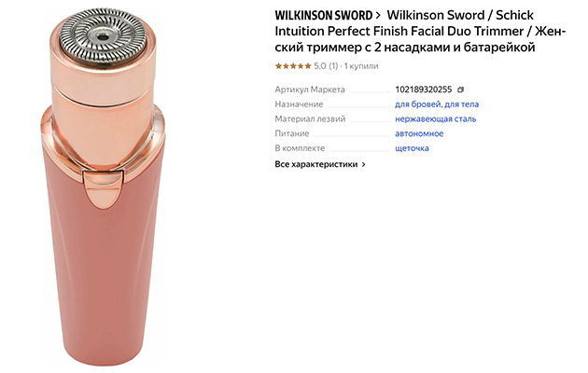Click the chevron after WILKINSON SWORD brand
Viewport: 588px width, 373px height.
click(x=378, y=16)
